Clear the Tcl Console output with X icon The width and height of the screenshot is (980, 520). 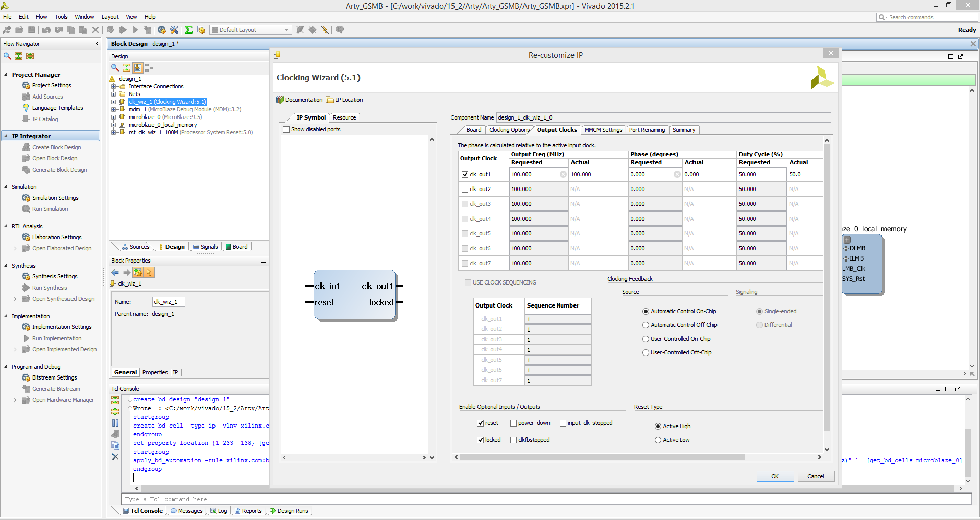click(115, 457)
